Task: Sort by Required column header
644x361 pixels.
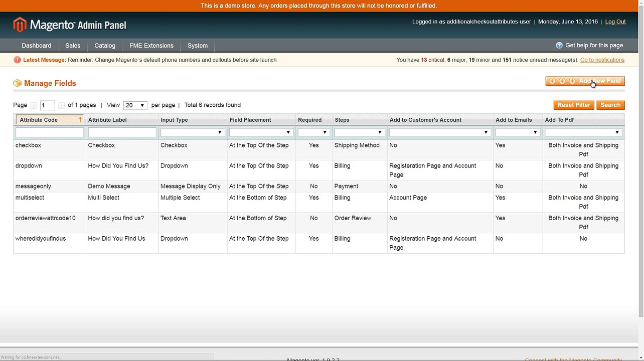Action: [x=310, y=120]
